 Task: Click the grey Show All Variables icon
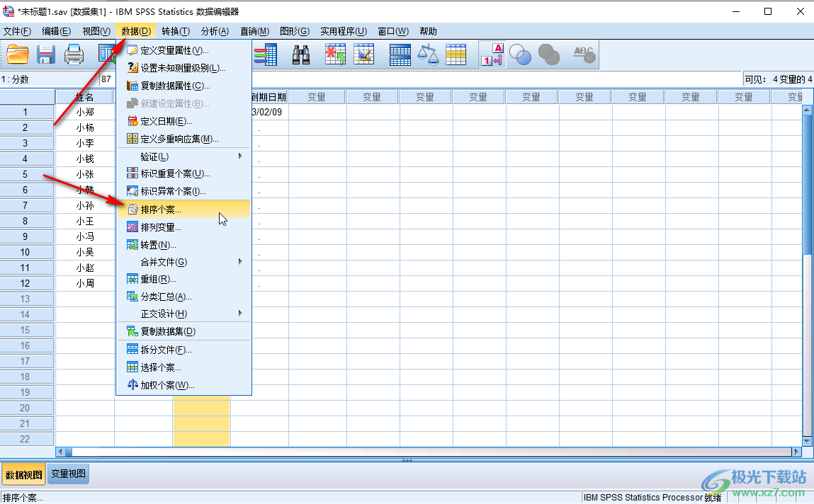549,55
